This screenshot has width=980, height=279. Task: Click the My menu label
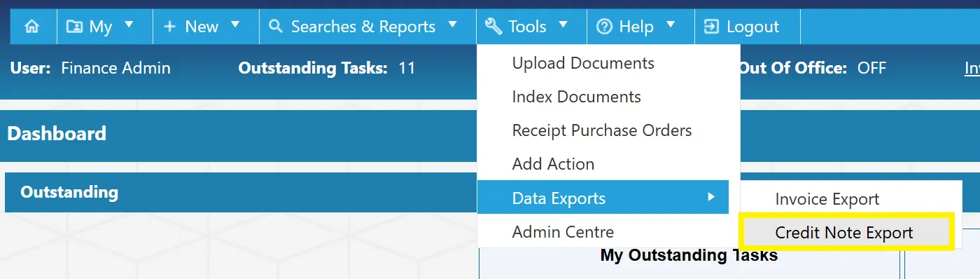coord(101,27)
